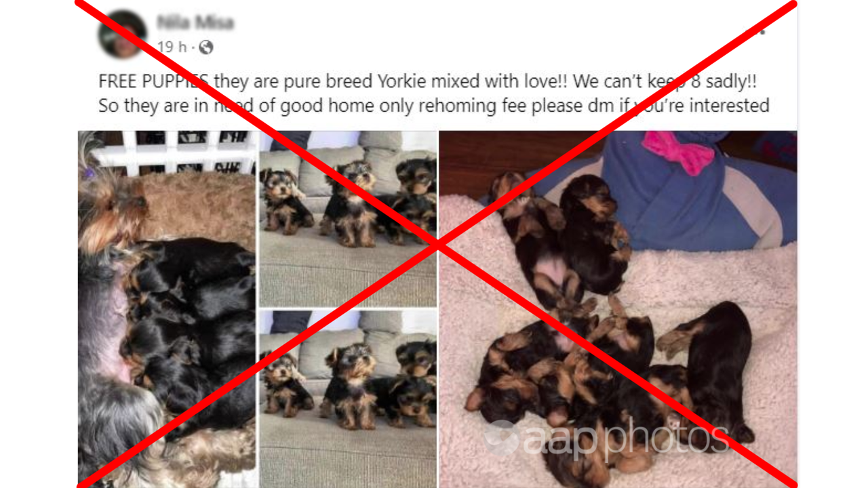Open the post author's profile avatar
Screen dimensions: 868x488
(x=123, y=35)
